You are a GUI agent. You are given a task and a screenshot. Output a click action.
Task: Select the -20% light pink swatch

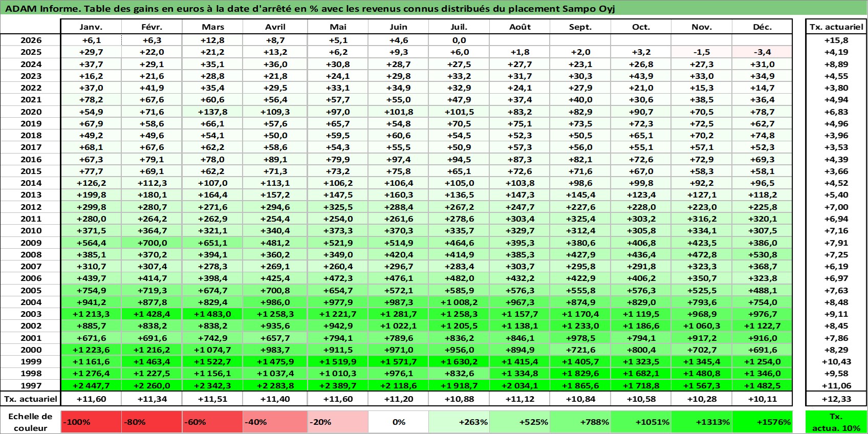pyautogui.click(x=338, y=422)
